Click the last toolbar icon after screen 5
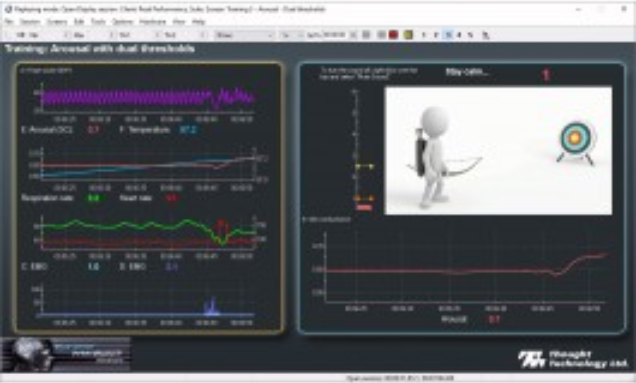The width and height of the screenshot is (636, 383). pyautogui.click(x=486, y=35)
